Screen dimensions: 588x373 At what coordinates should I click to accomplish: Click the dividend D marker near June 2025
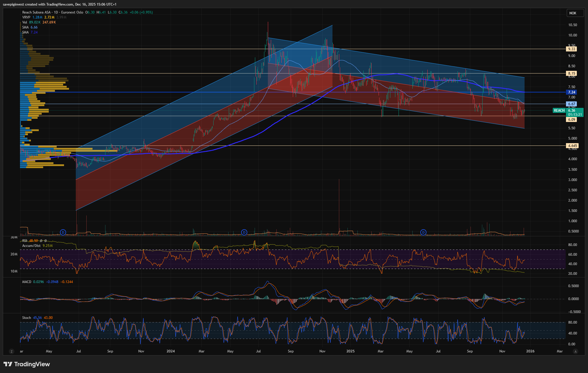(x=423, y=232)
